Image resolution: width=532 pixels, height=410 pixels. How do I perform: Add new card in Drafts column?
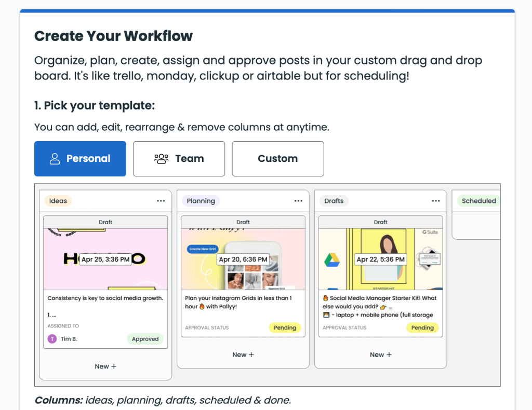(x=381, y=355)
